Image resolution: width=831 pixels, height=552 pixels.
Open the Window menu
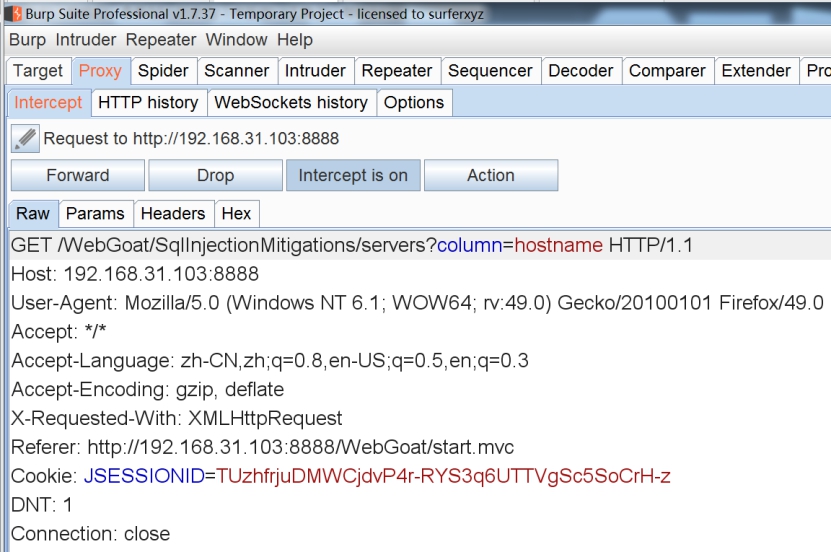[236, 40]
